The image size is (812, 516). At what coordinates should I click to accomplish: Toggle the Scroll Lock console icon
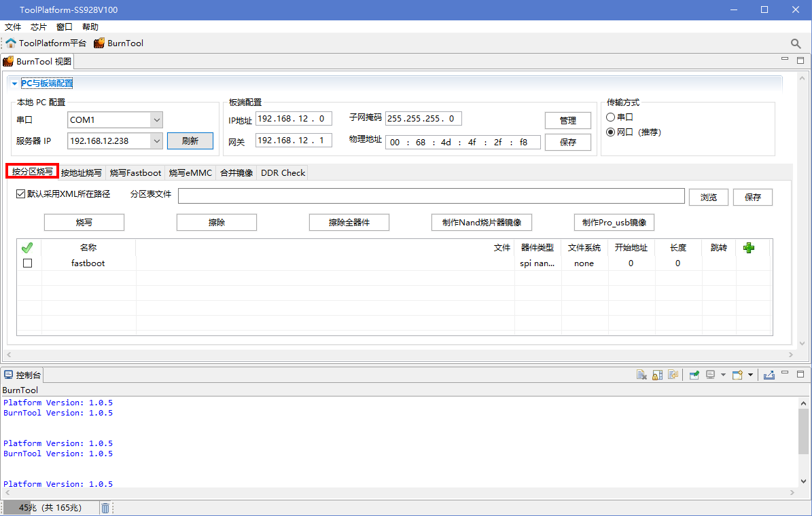(x=657, y=375)
